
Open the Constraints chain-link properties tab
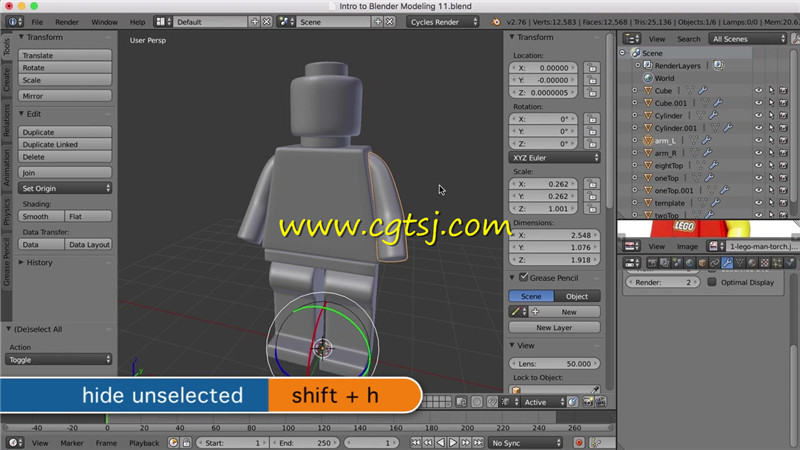click(x=714, y=263)
